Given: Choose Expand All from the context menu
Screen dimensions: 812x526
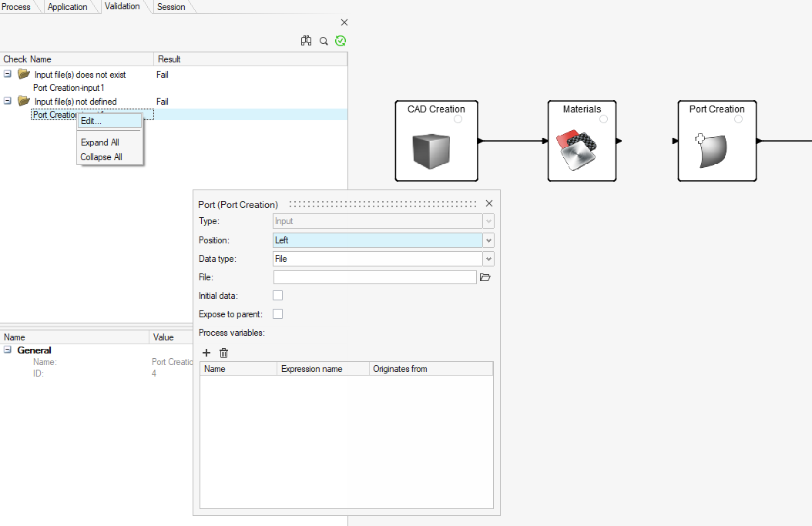Looking at the screenshot, I should pyautogui.click(x=100, y=142).
